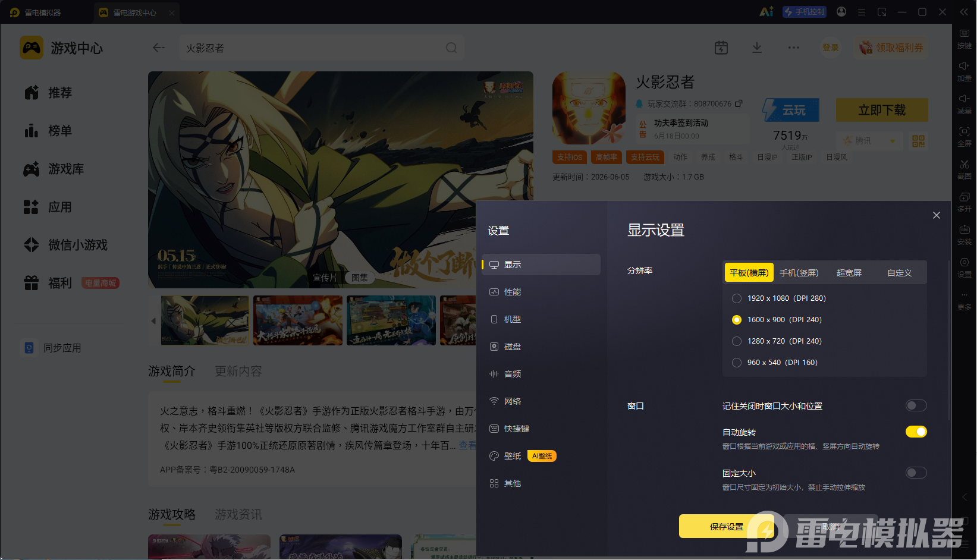
Task: Open the calendar check-in icon
Action: (721, 48)
